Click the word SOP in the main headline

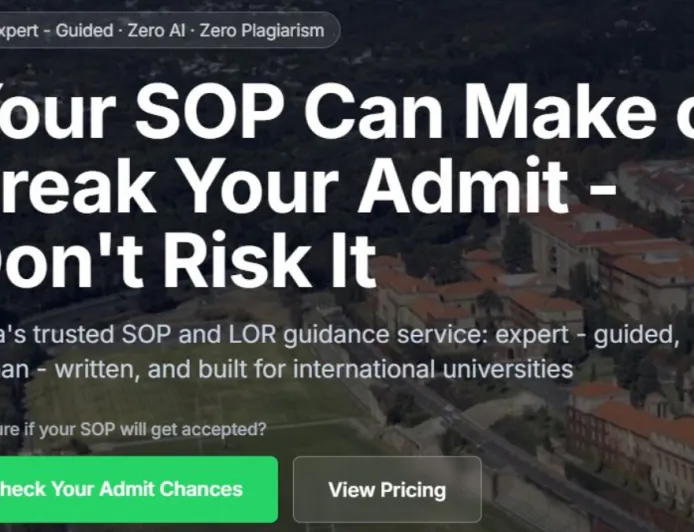(x=210, y=112)
